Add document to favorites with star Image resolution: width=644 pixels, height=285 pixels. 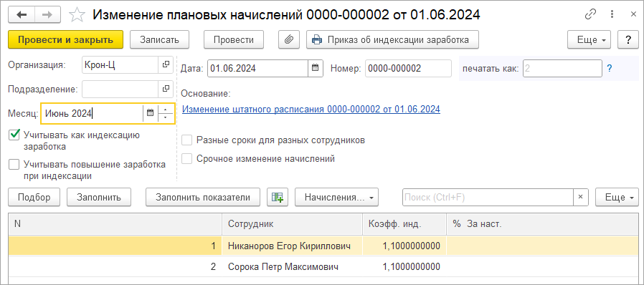pyautogui.click(x=77, y=15)
